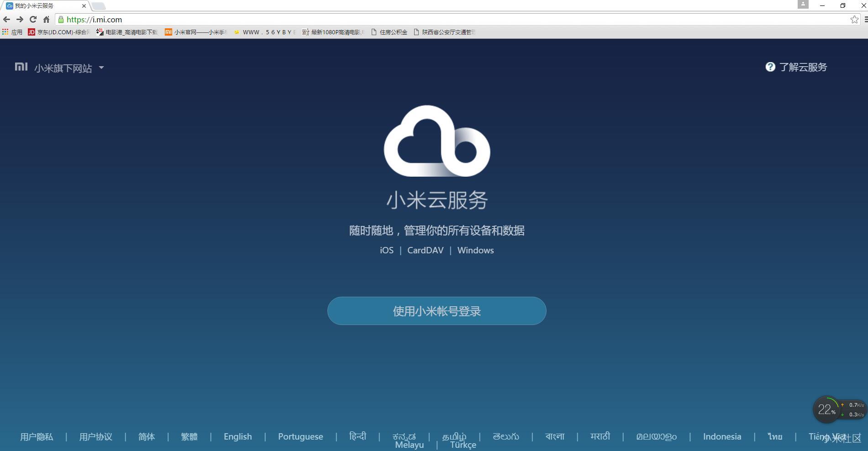
Task: Click 使用小米帐号登录 button
Action: point(437,311)
